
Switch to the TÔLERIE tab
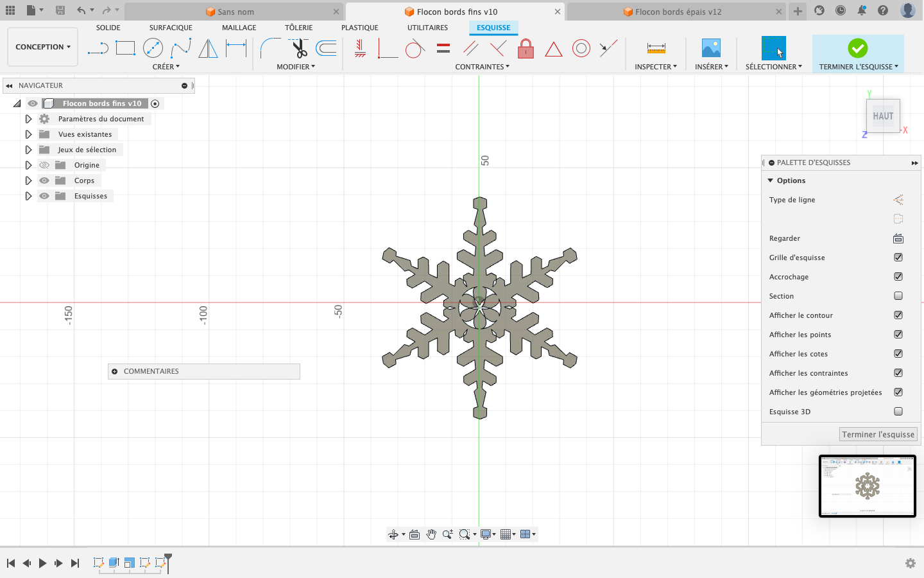tap(299, 28)
